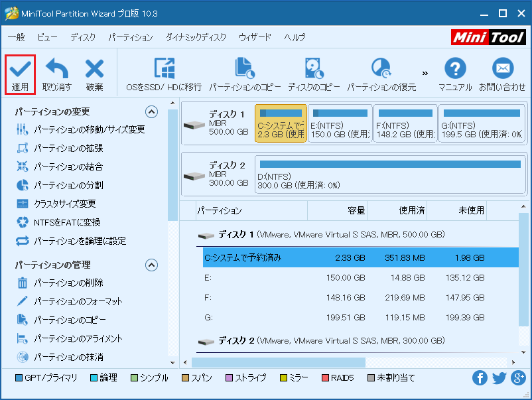The image size is (532, 400).
Task: Click partition list horizontal scroll right arrow
Action: 513,362
